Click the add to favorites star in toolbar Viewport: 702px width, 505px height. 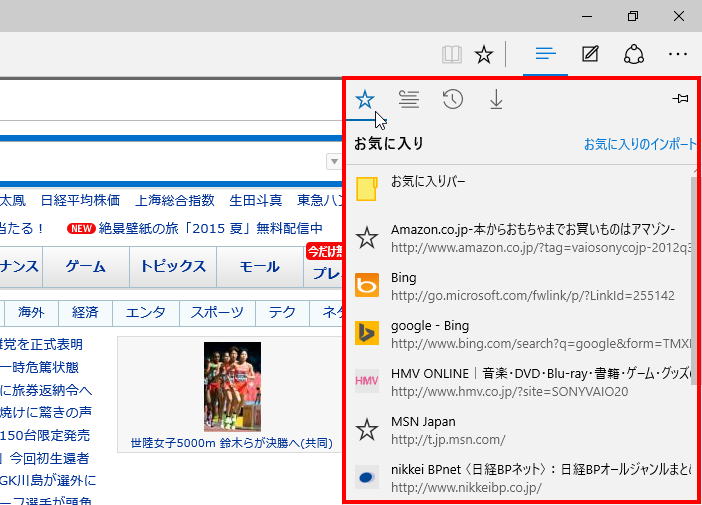(484, 54)
